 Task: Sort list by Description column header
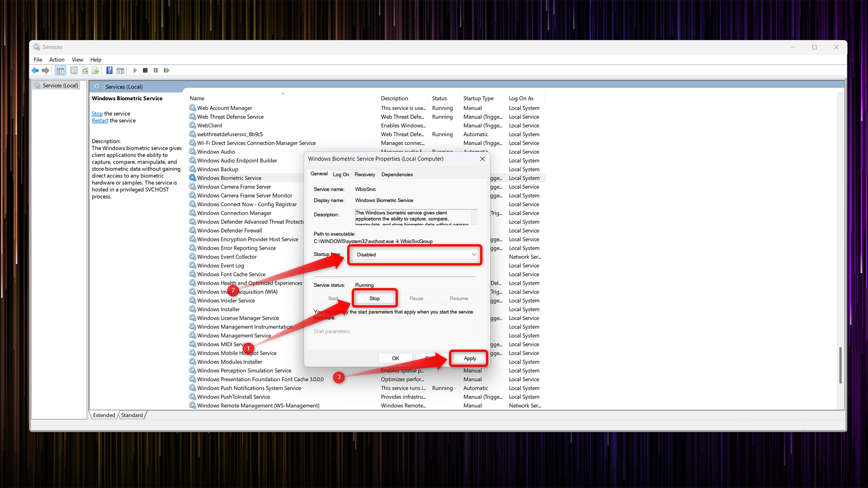coord(404,98)
